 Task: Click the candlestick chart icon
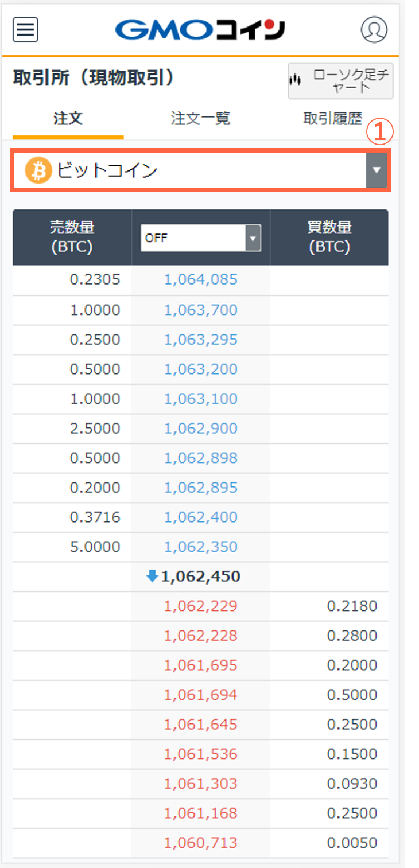coord(295,81)
